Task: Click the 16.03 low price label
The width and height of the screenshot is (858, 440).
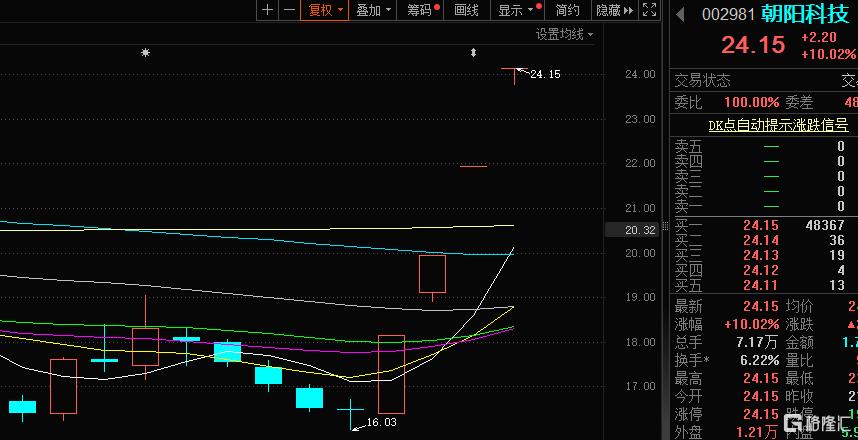Action: pyautogui.click(x=381, y=422)
